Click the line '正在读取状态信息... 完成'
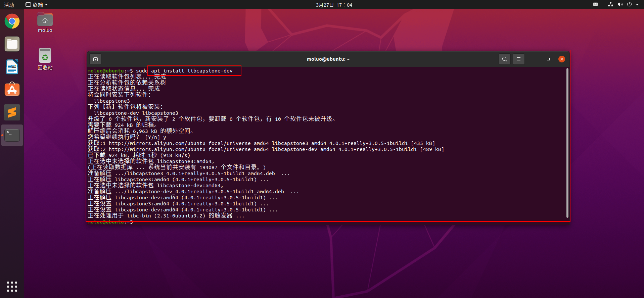This screenshot has height=298, width=644. tap(124, 89)
